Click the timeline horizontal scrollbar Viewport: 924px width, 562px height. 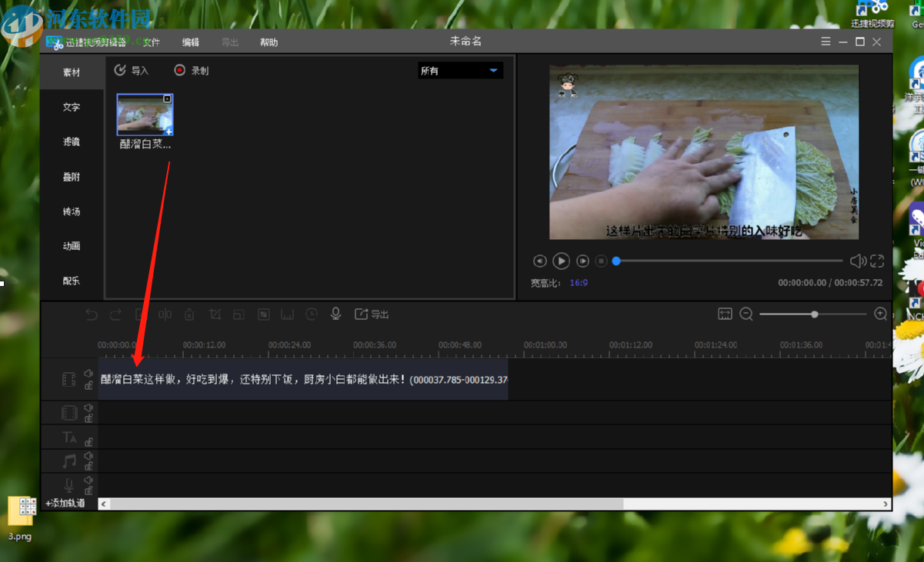[x=366, y=504]
